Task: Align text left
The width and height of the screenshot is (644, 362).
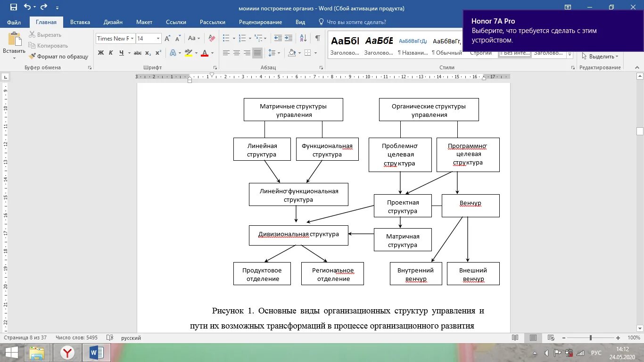Action: pyautogui.click(x=226, y=53)
